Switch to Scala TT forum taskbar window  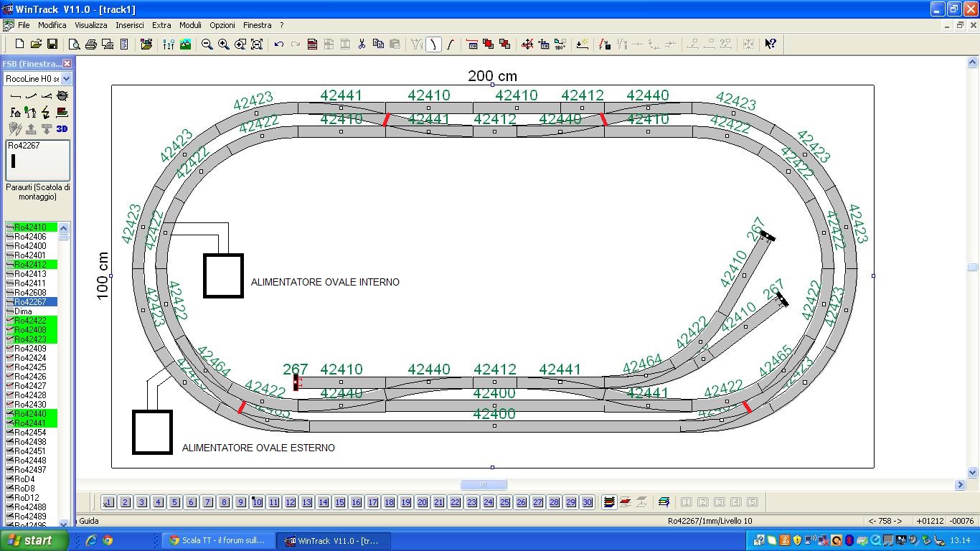218,541
